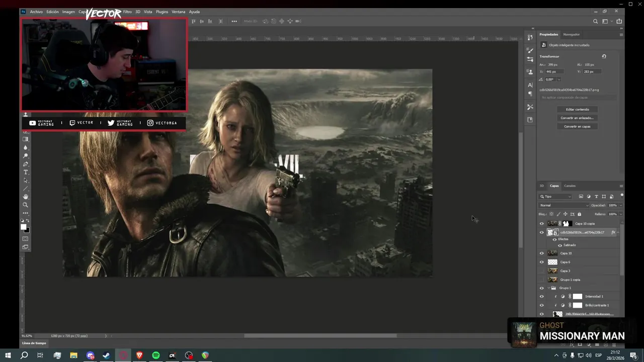The height and width of the screenshot is (362, 644).
Task: Hide the cdb5266d5819c smart object layer
Action: pyautogui.click(x=542, y=232)
